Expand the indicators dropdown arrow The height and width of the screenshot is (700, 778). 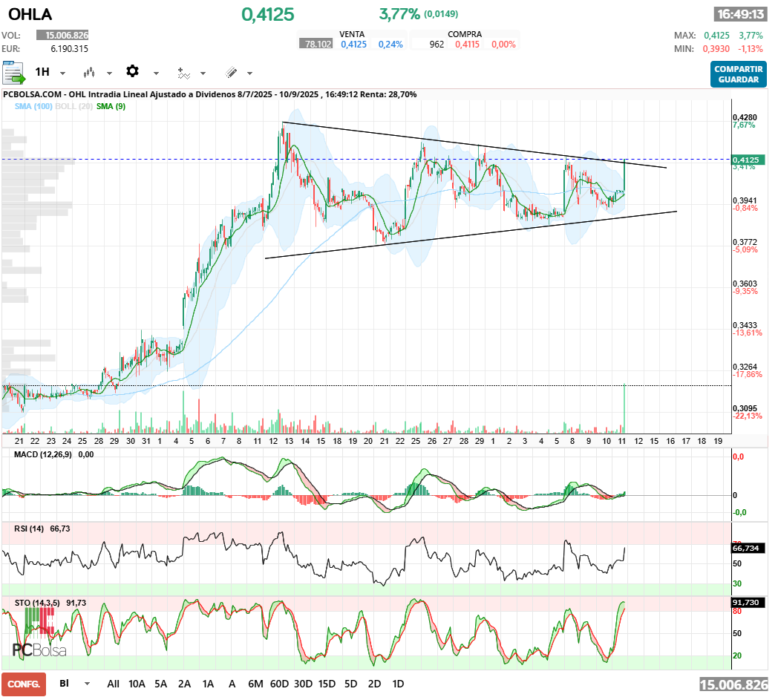(x=203, y=73)
